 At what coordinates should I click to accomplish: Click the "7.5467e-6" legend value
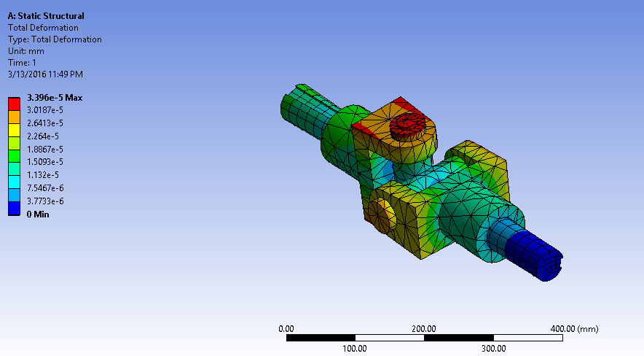coord(45,188)
